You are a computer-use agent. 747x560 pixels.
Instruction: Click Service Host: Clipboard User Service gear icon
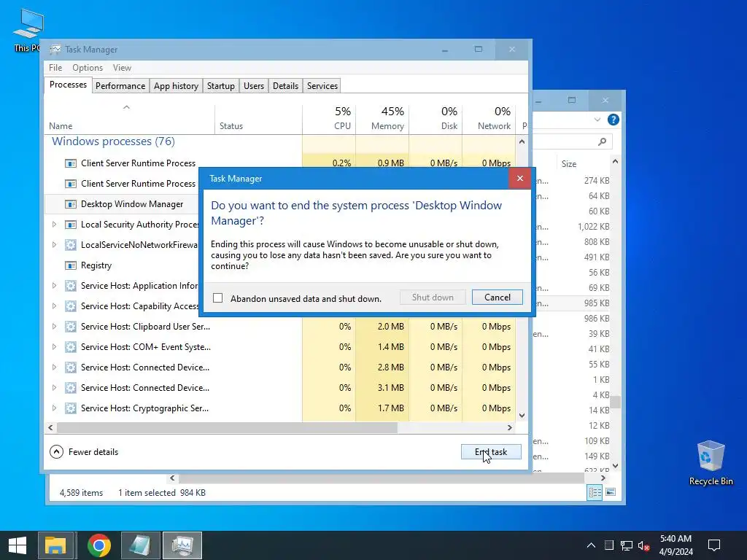pyautogui.click(x=71, y=326)
